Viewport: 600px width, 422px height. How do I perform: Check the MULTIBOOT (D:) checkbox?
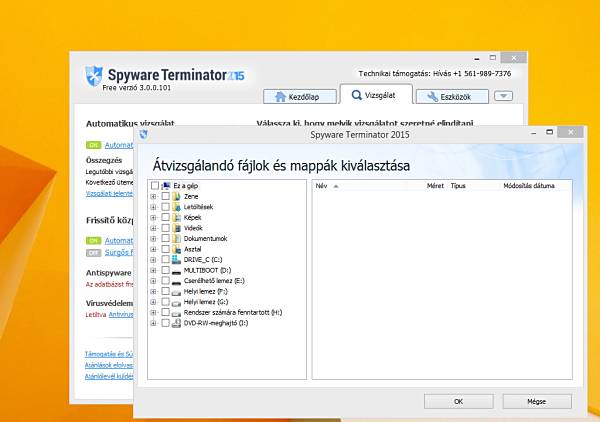click(165, 270)
